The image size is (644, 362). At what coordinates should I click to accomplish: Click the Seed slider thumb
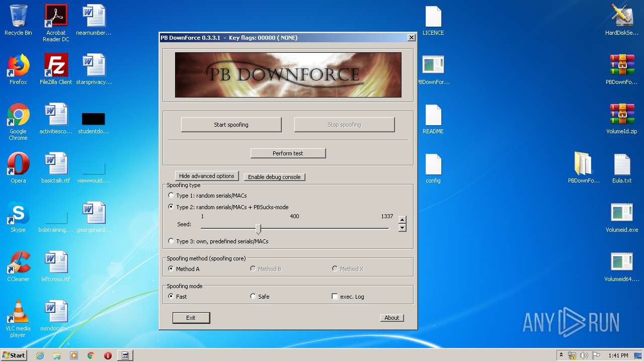258,229
